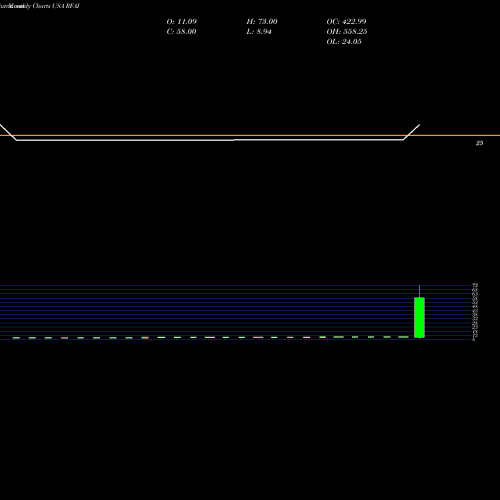The image size is (500, 500).
Task: Click the white line's rising right end
Action: (x=412, y=132)
